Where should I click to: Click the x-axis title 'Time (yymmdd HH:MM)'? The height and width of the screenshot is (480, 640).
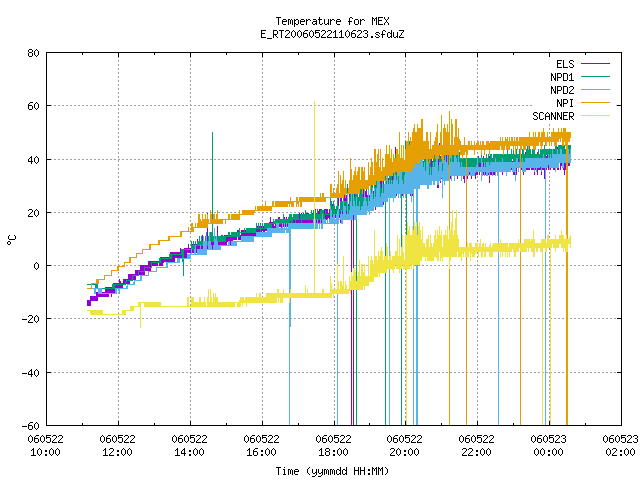(332, 471)
